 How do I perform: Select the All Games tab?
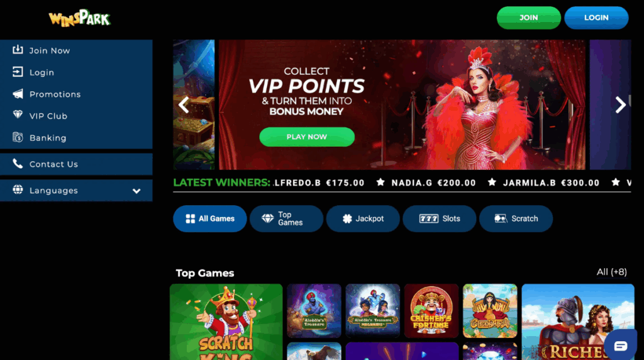(210, 218)
